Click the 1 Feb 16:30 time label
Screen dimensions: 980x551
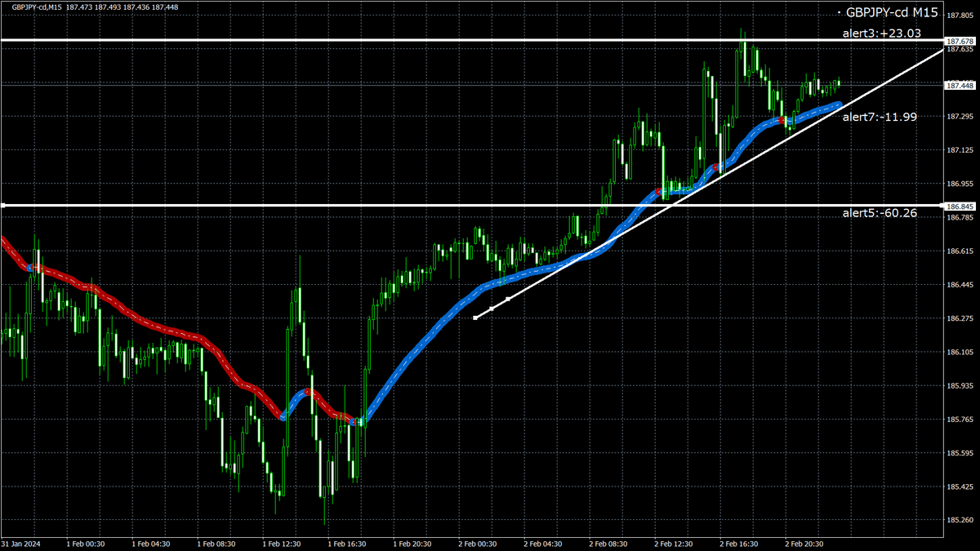point(346,543)
